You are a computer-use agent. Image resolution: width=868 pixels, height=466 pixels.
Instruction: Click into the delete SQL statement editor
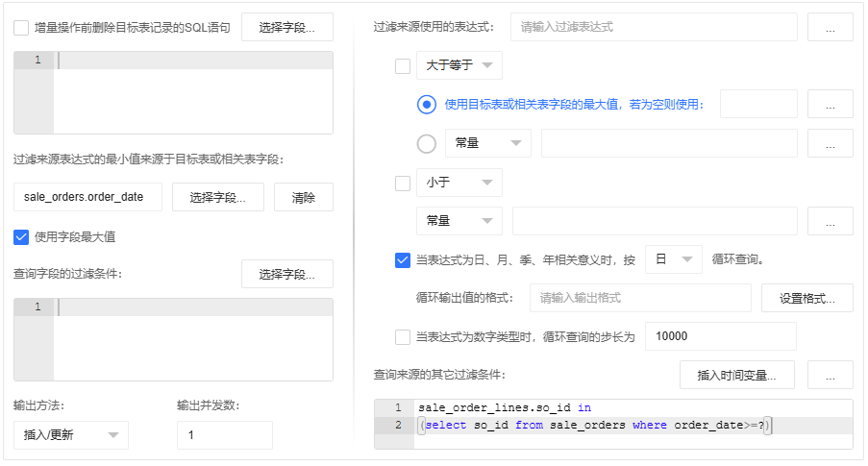pos(173,93)
